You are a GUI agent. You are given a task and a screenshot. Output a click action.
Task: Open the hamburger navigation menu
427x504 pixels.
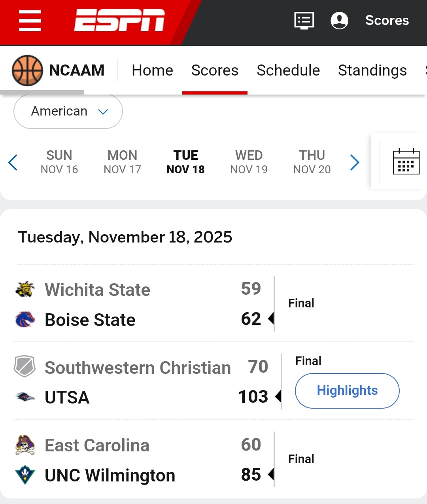click(x=30, y=21)
